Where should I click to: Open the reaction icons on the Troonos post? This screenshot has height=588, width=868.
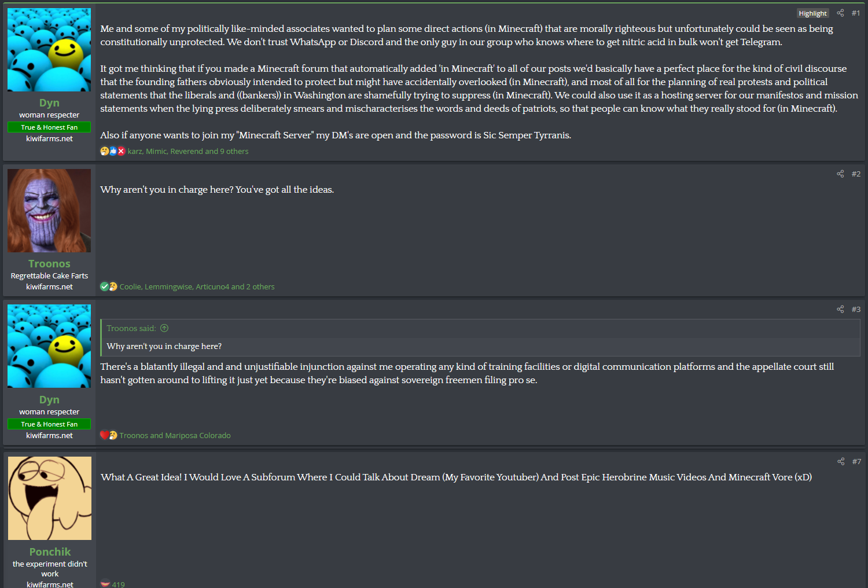pyautogui.click(x=109, y=286)
